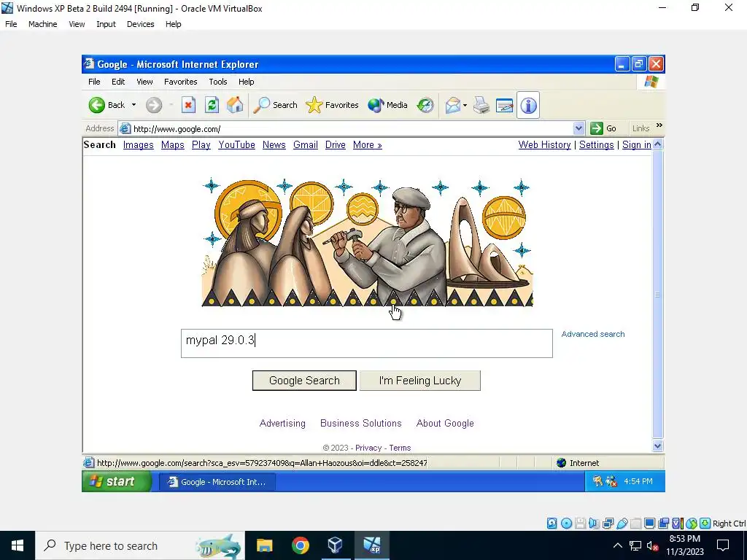Image resolution: width=747 pixels, height=560 pixels.
Task: Open VirtualBox window Help menu
Action: coord(173,24)
